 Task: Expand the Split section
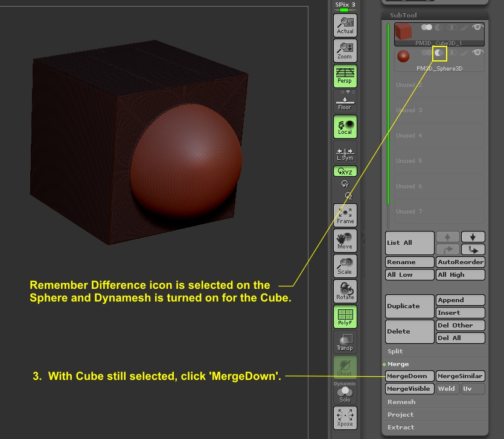395,350
